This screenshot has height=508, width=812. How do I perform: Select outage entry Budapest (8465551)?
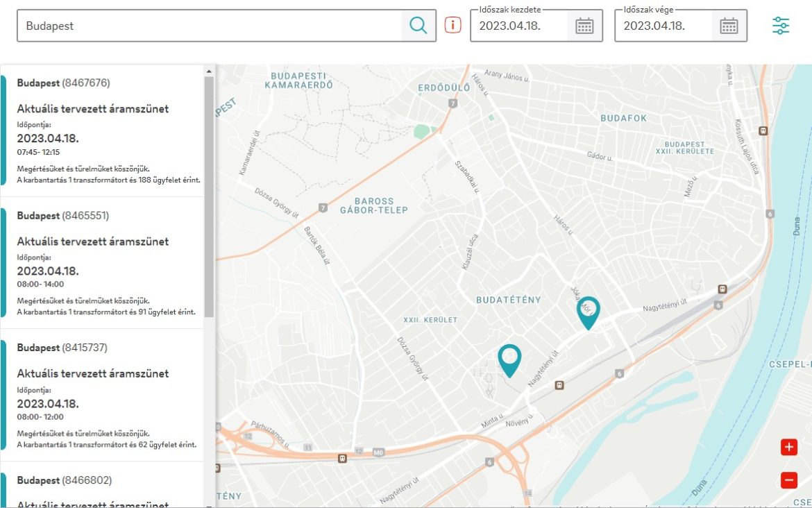108,264
